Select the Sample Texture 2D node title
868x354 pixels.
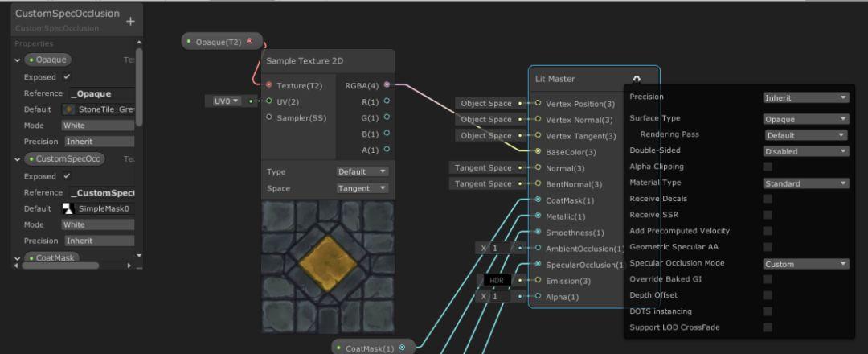pyautogui.click(x=305, y=61)
